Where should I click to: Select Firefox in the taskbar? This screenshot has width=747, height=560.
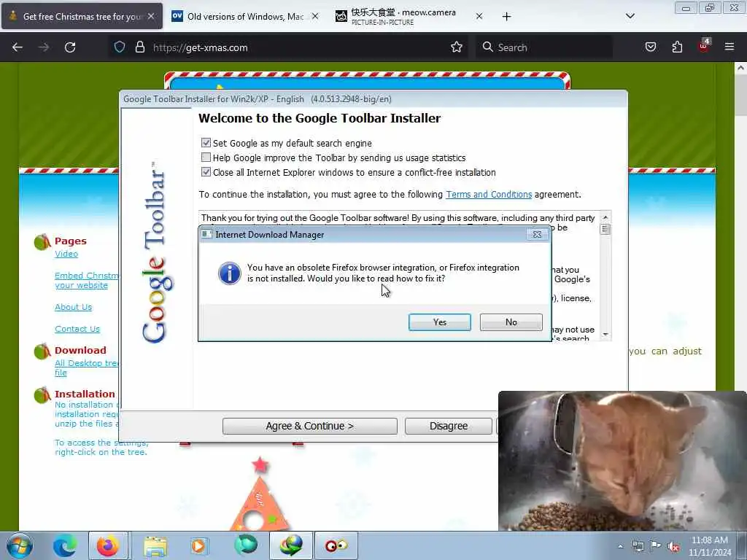point(108,545)
